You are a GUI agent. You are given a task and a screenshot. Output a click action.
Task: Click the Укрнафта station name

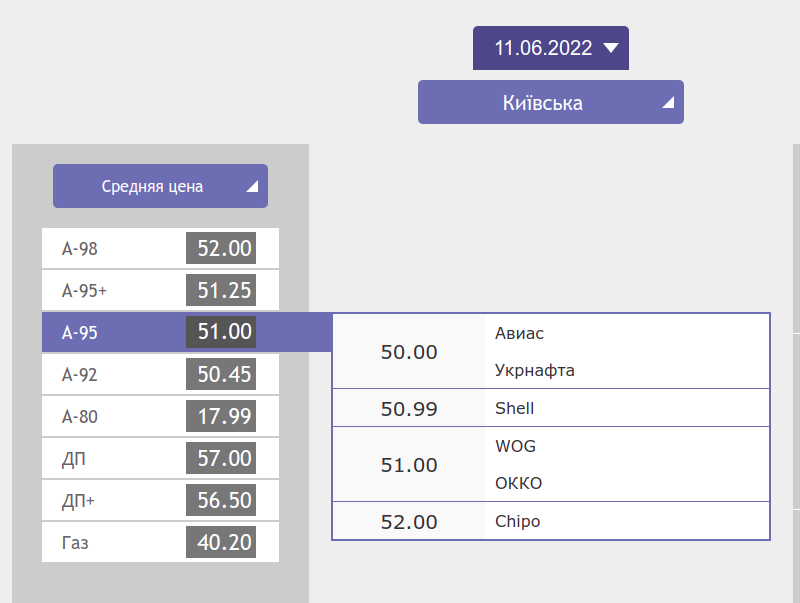pos(534,370)
